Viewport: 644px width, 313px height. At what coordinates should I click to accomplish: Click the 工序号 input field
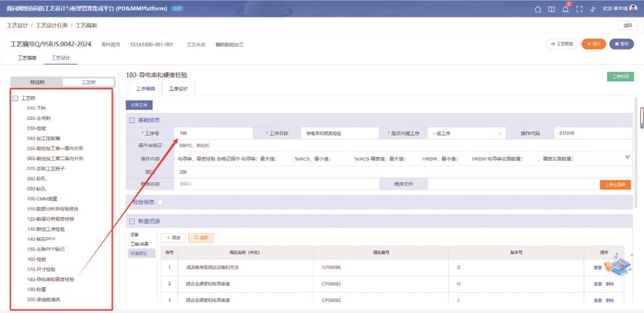214,133
